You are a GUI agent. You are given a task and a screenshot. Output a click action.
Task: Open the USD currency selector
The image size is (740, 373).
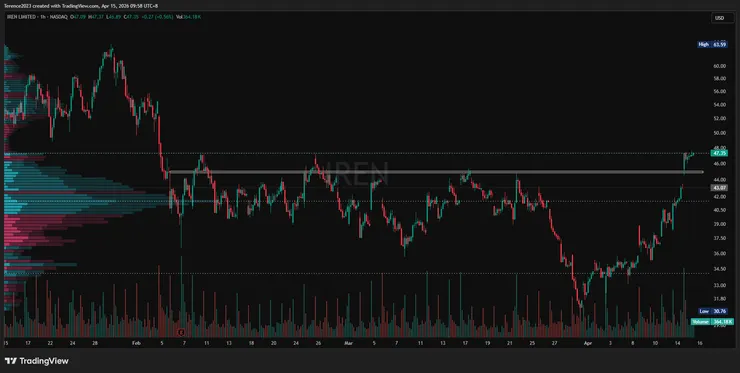(722, 18)
